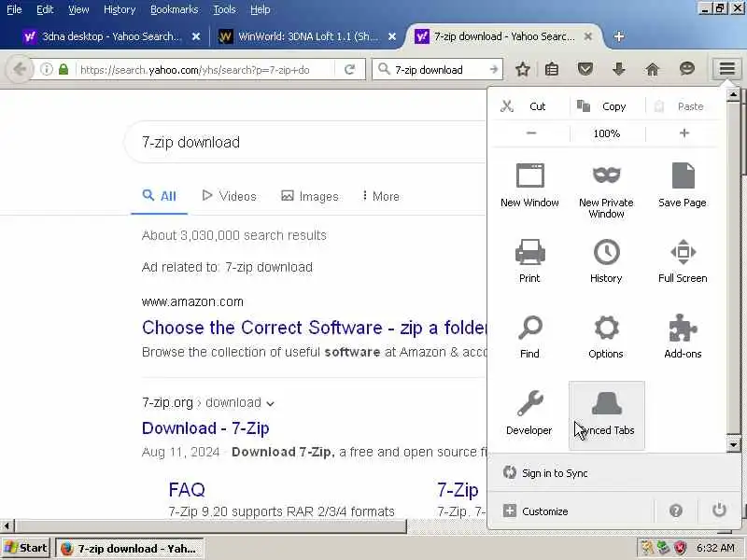The width and height of the screenshot is (747, 560).
Task: Open Options gear in menu panel
Action: coord(606,337)
